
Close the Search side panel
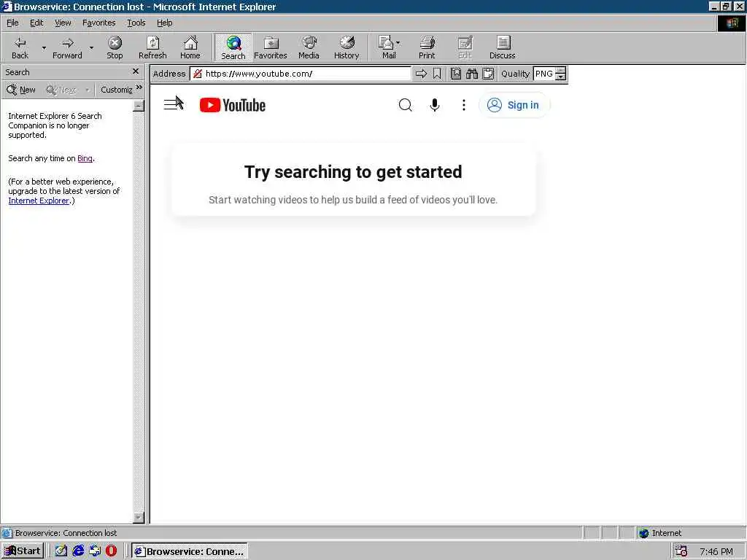coord(136,71)
